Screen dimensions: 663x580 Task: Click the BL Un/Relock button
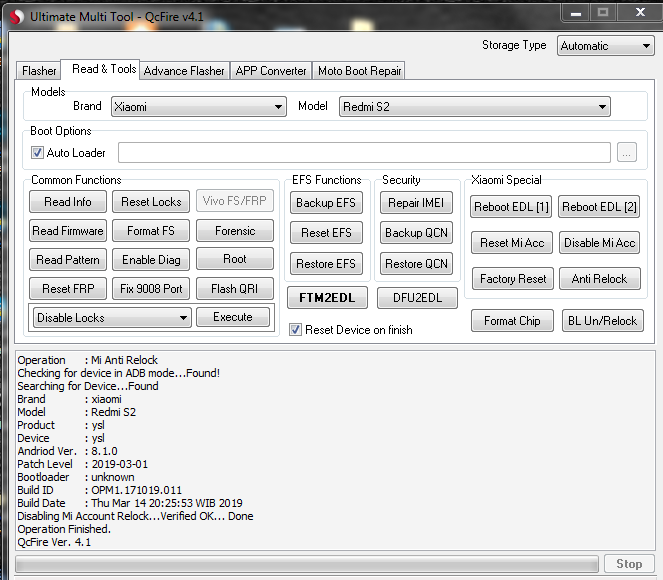[603, 320]
